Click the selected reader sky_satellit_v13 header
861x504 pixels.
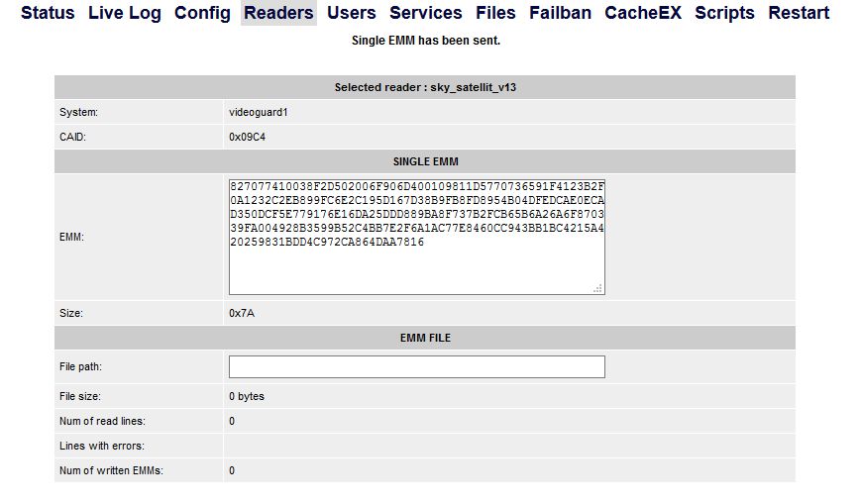coord(425,87)
